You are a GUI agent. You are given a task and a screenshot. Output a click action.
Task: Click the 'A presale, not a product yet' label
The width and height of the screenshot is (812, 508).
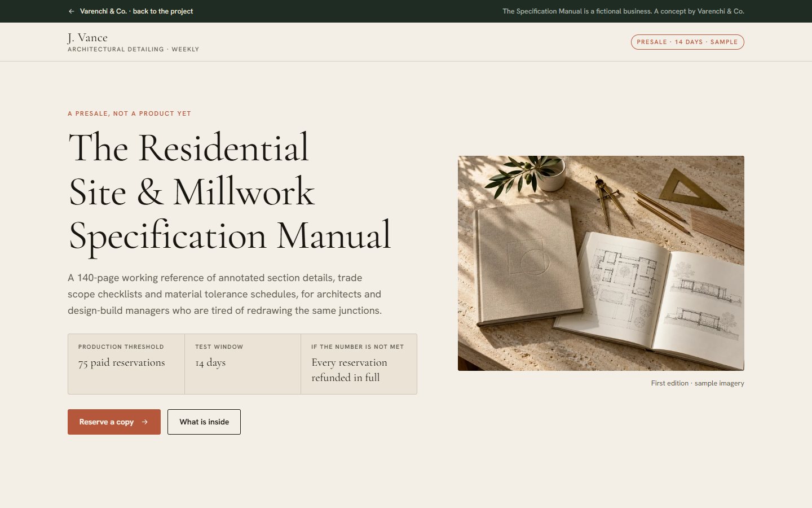[129, 113]
